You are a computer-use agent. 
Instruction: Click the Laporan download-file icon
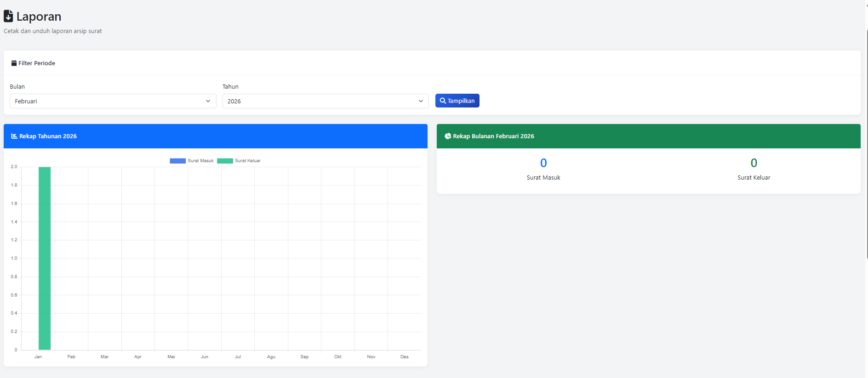click(x=8, y=16)
